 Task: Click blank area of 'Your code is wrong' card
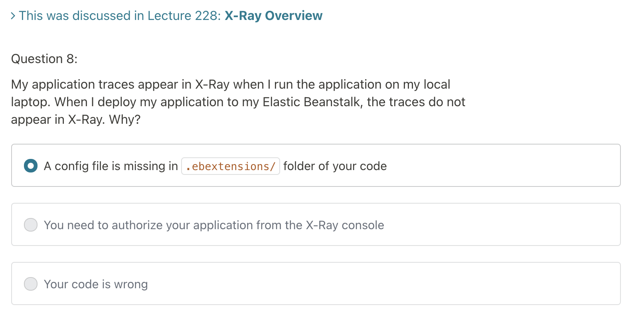coord(383,283)
